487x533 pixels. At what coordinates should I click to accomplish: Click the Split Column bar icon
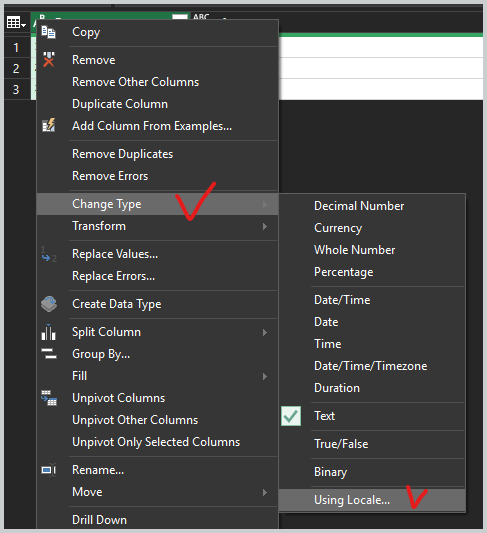(49, 332)
